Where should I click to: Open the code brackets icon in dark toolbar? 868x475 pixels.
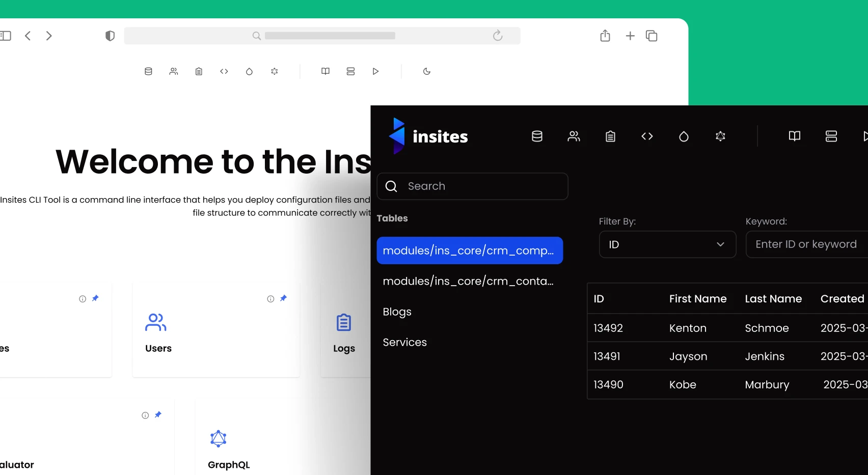coord(647,136)
